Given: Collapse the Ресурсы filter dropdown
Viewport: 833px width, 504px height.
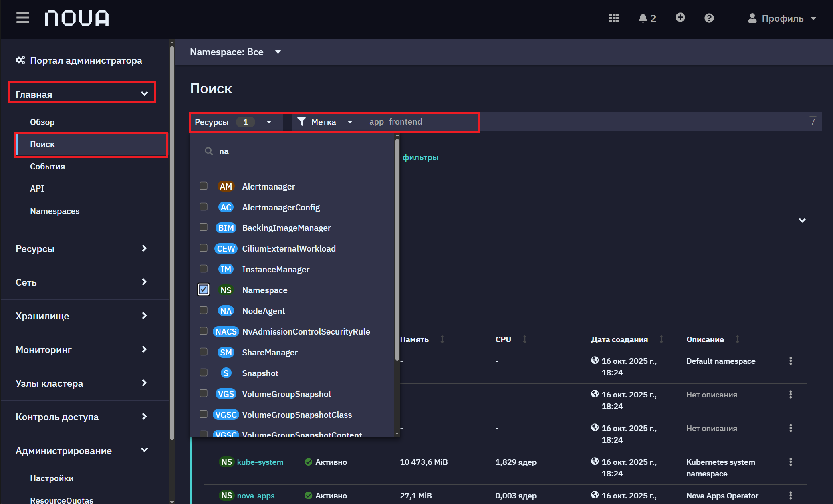Looking at the screenshot, I should click(x=236, y=122).
